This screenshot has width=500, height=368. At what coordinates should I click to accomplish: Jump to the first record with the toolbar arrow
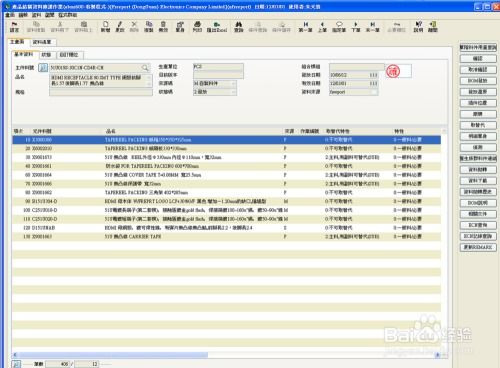click(305, 27)
